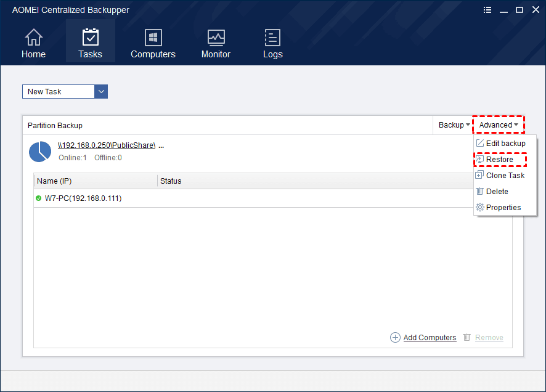Click the green online status icon for W7-PC
Image resolution: width=546 pixels, height=392 pixels.
click(39, 198)
